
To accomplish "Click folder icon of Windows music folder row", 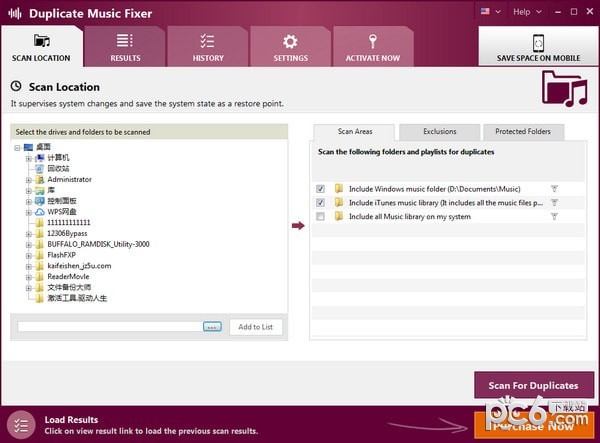I will (339, 189).
